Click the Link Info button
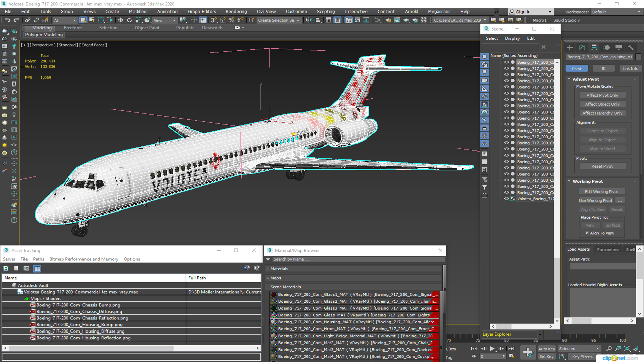This screenshot has width=644, height=362. (x=630, y=69)
